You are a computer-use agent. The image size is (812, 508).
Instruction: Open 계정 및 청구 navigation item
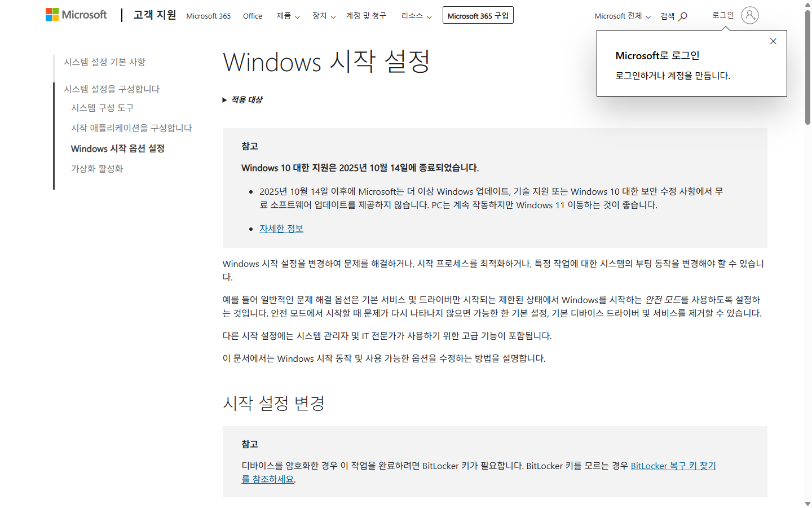click(x=367, y=16)
